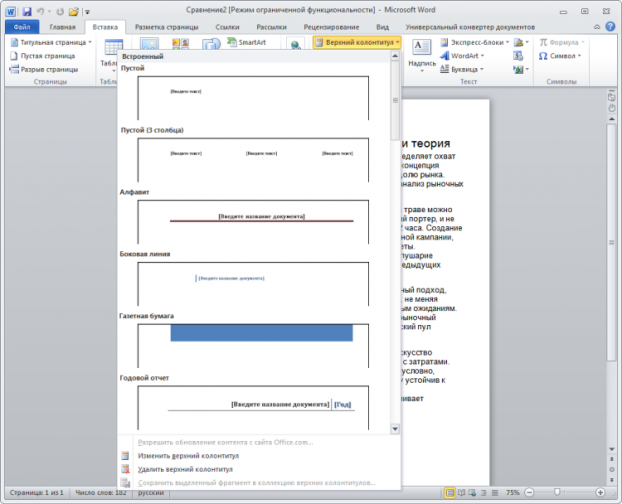Expand the Экспресс-блоки dropdown
622x504 pixels.
coord(474,43)
